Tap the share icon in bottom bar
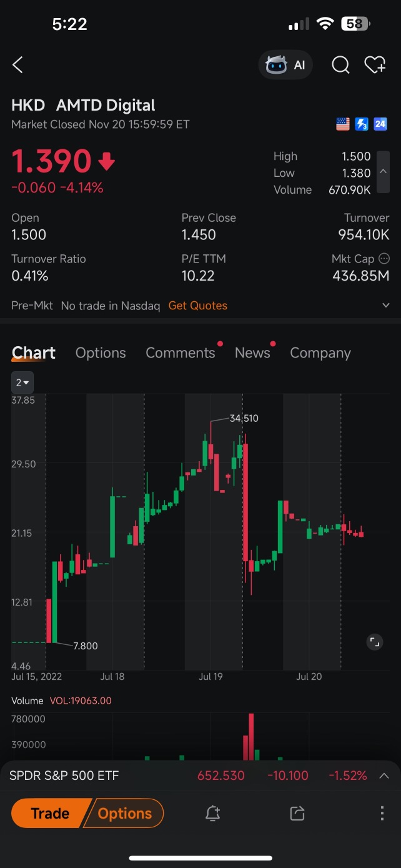401x868 pixels. pyautogui.click(x=297, y=813)
